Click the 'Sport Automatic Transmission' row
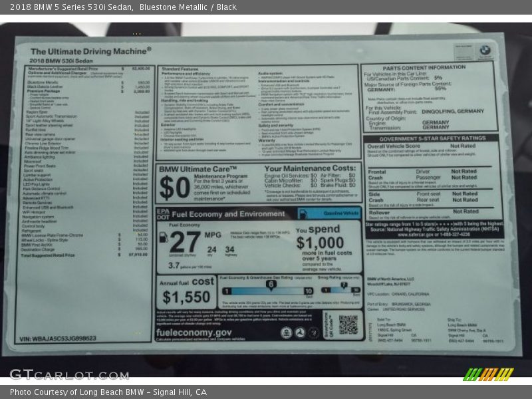The width and height of the screenshot is (532, 399). point(88,116)
